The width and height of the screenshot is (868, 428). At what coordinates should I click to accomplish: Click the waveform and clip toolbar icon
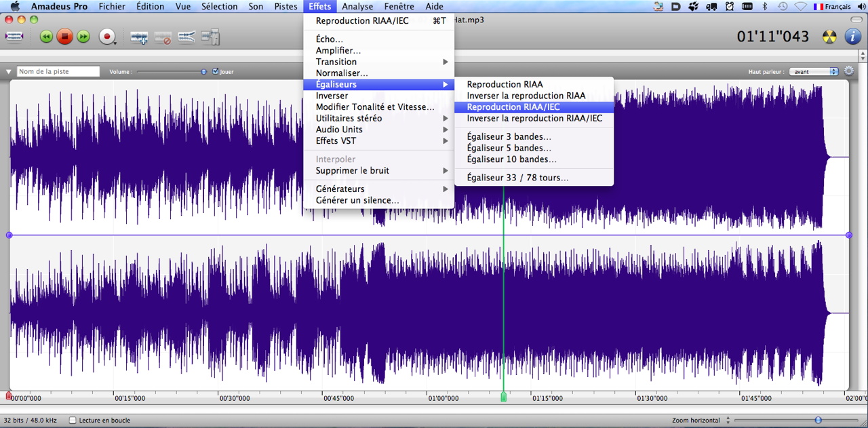210,37
